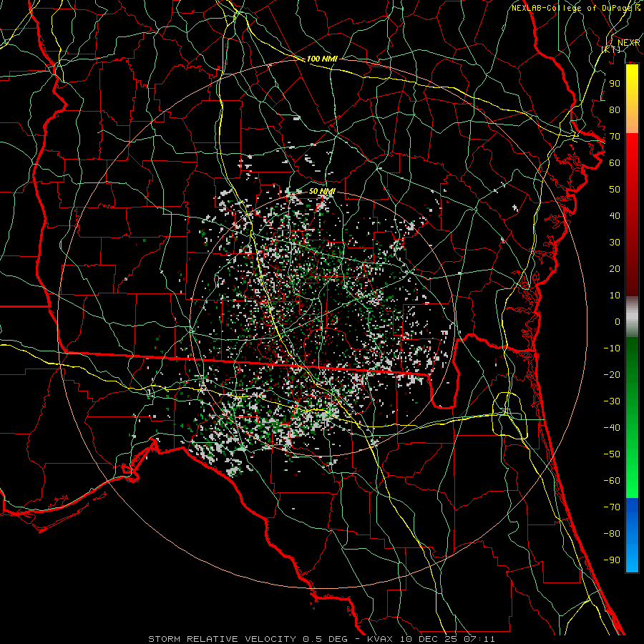The image size is (644, 644).
Task: Click the -40 knot label on the velocity scale
Action: click(612, 428)
